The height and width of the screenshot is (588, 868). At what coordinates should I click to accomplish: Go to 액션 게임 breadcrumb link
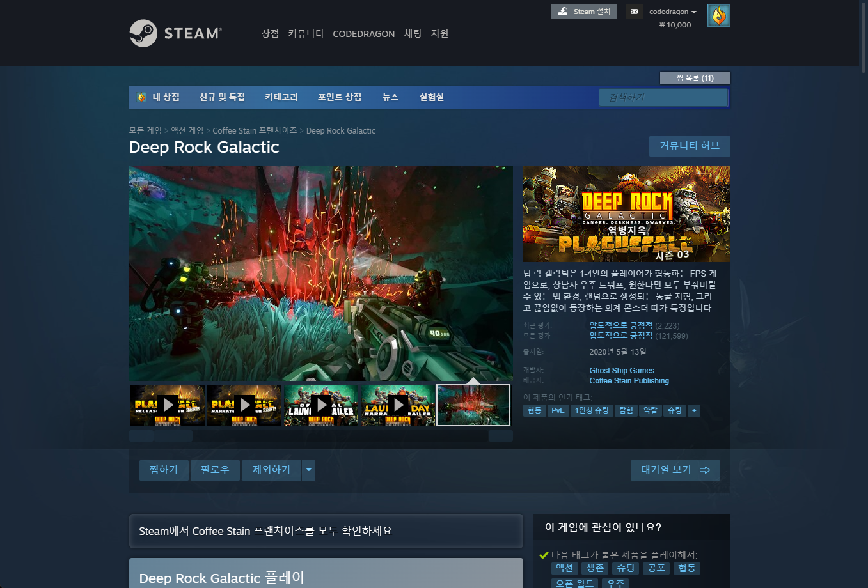point(187,130)
